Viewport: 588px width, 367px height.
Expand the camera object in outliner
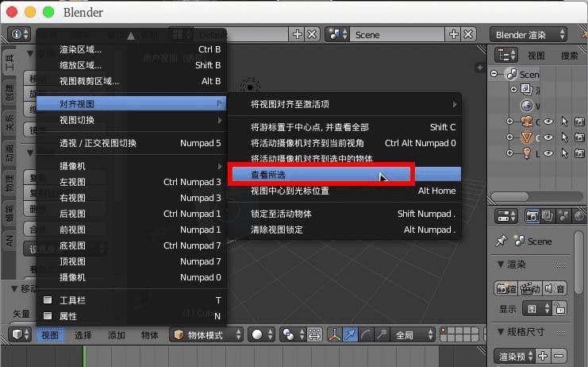click(509, 122)
